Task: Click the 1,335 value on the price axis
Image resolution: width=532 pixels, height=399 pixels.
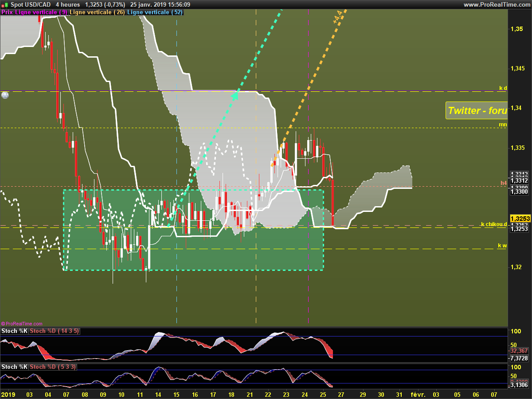Action: tap(519, 148)
